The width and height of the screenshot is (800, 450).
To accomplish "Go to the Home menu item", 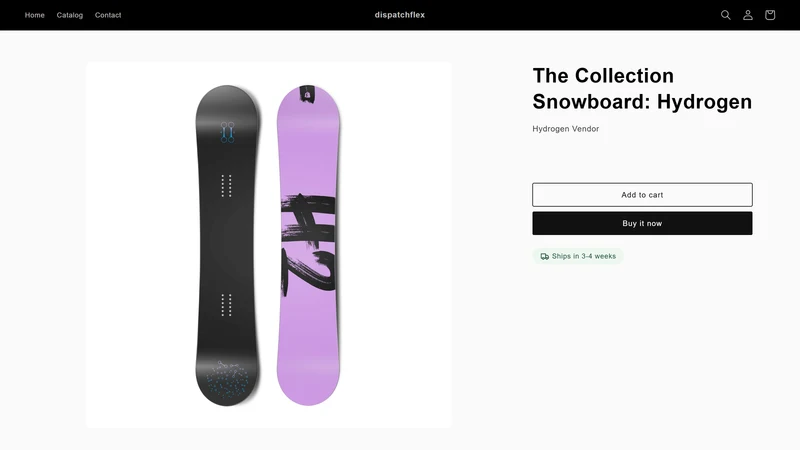I will [x=35, y=15].
